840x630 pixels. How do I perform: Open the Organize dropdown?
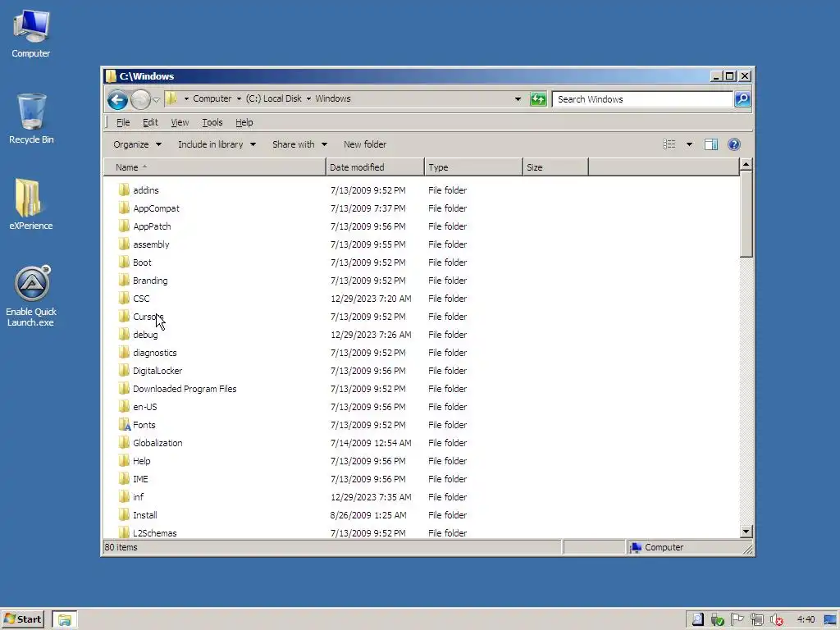click(x=137, y=144)
